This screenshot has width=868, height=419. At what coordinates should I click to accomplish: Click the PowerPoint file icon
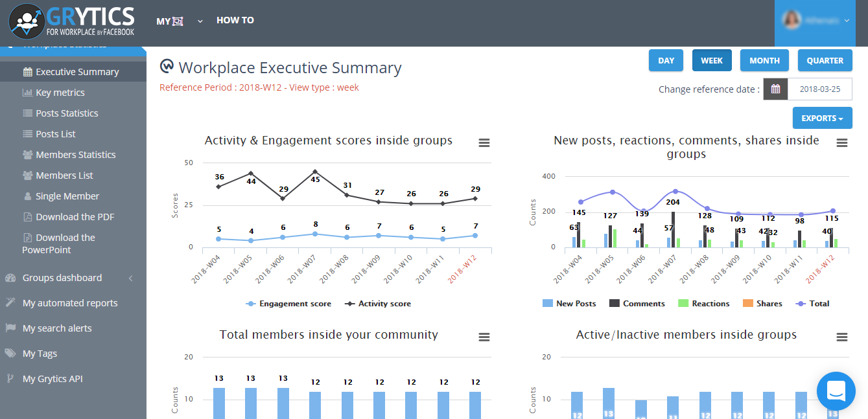pyautogui.click(x=27, y=238)
